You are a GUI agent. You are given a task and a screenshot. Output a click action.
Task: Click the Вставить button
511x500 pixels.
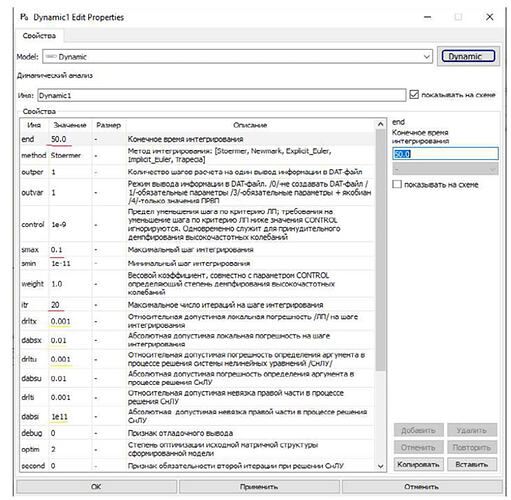point(472,464)
